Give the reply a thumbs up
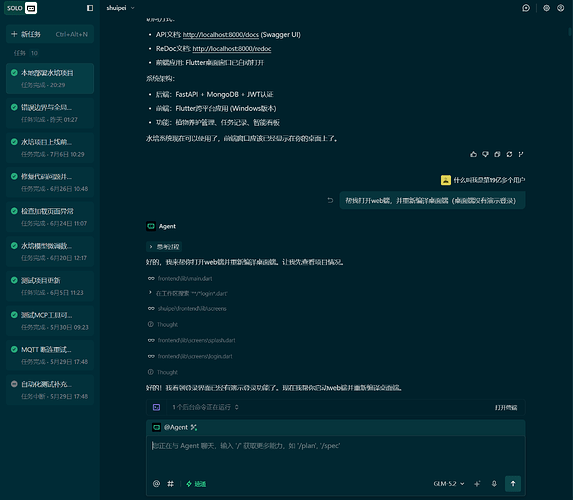Viewport: 573px width, 500px height. coord(474,154)
